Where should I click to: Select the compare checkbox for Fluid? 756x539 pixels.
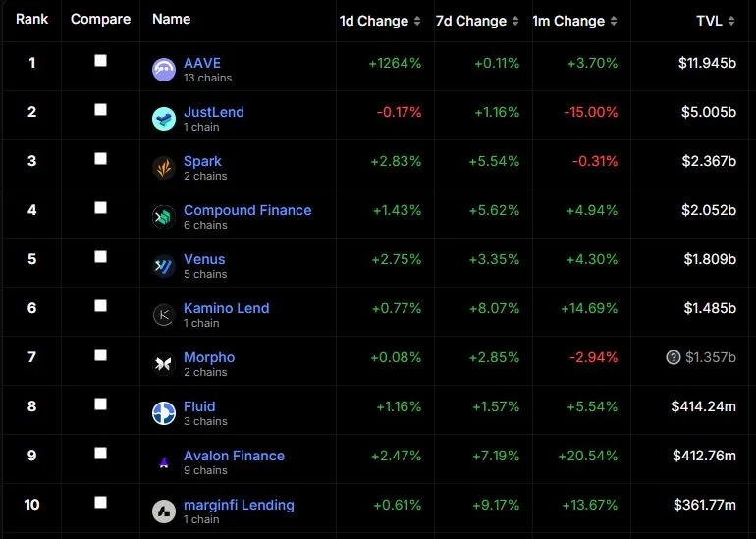point(100,404)
